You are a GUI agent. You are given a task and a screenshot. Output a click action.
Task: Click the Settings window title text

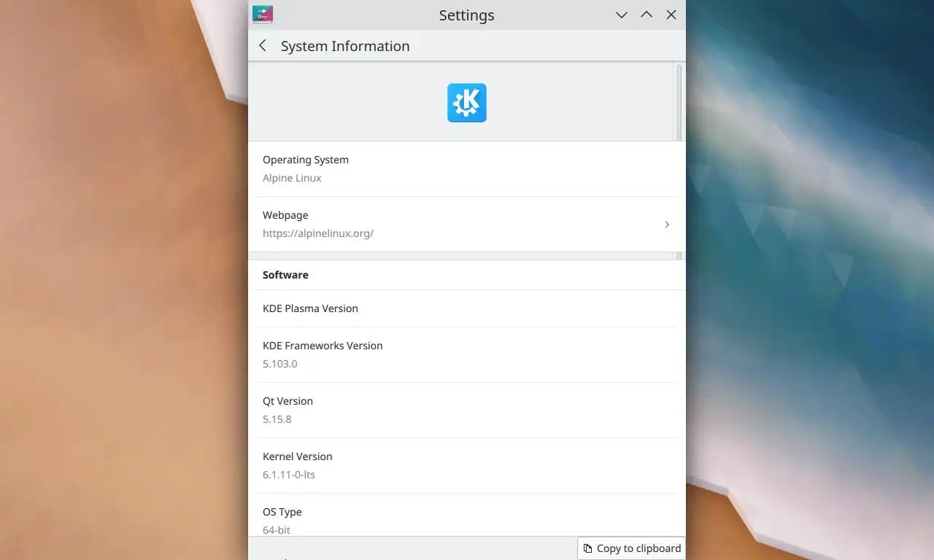pos(467,15)
